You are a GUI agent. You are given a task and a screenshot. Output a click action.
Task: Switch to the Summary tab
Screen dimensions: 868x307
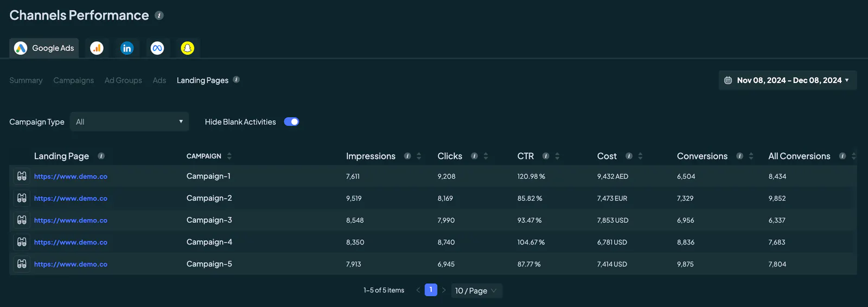point(25,80)
